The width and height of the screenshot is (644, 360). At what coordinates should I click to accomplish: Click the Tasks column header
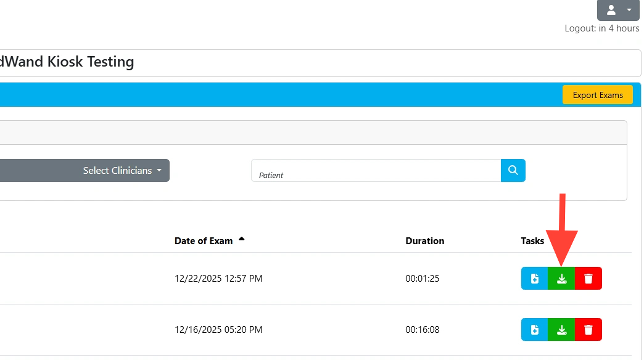click(x=532, y=241)
